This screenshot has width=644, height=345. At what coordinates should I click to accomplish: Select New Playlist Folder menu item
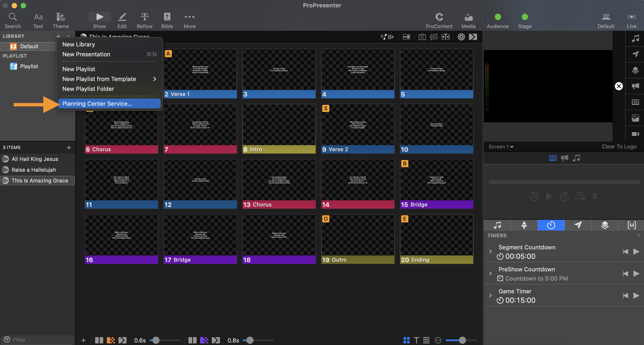coord(110,89)
